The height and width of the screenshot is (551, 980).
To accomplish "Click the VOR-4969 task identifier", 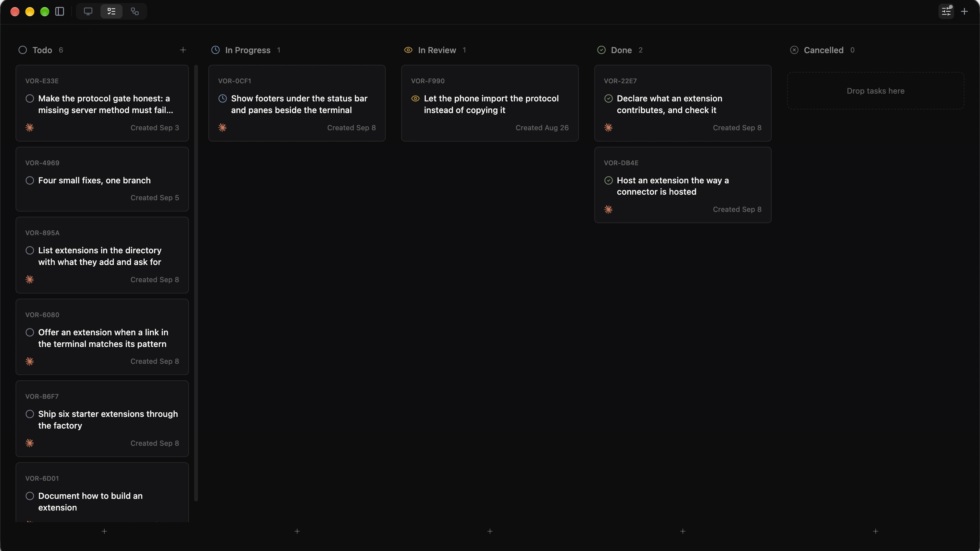I will pyautogui.click(x=42, y=163).
